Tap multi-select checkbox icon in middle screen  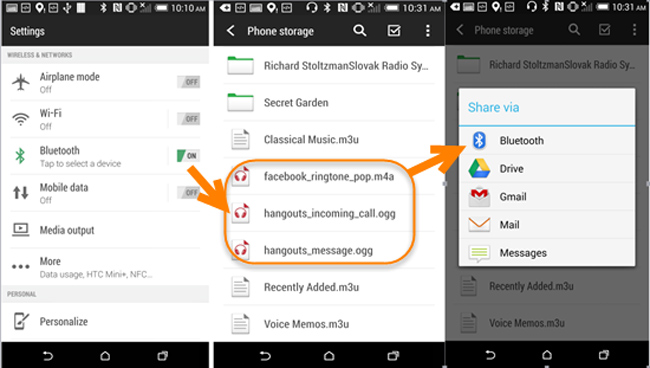point(394,31)
